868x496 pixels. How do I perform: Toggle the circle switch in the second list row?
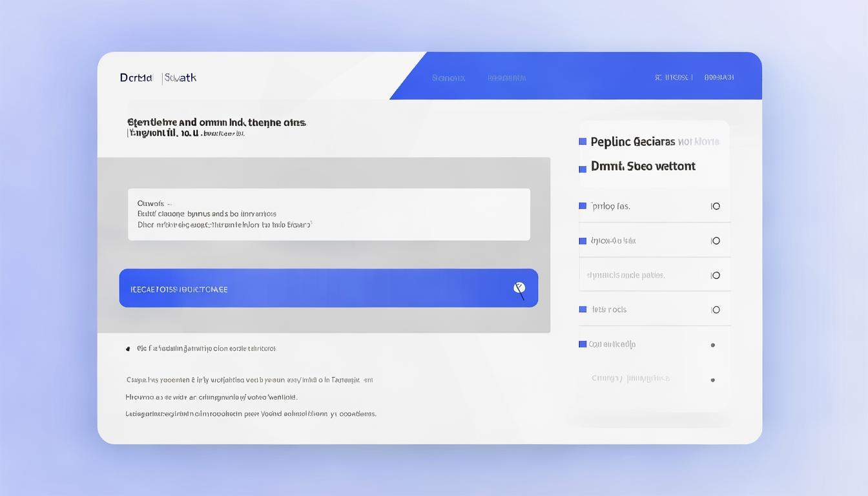(716, 241)
